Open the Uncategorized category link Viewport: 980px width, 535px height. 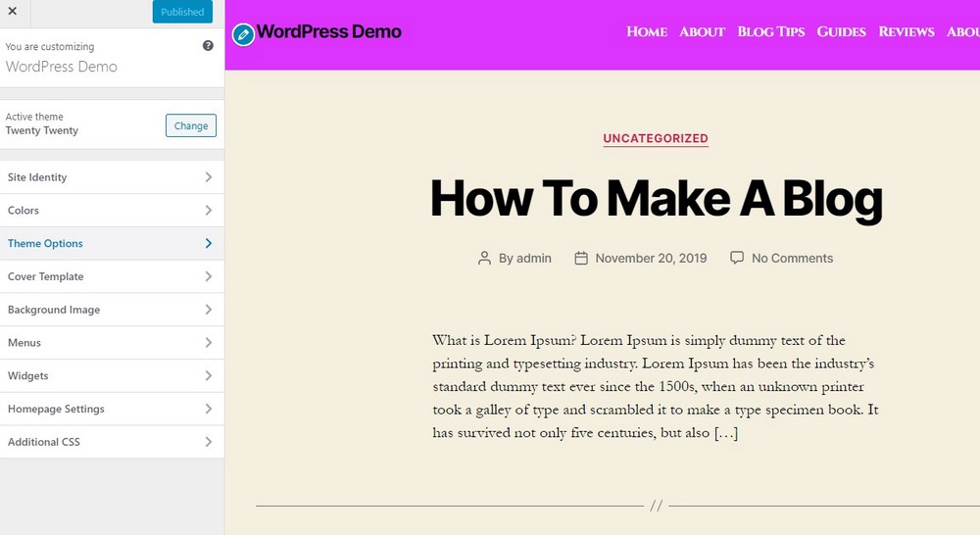(656, 139)
